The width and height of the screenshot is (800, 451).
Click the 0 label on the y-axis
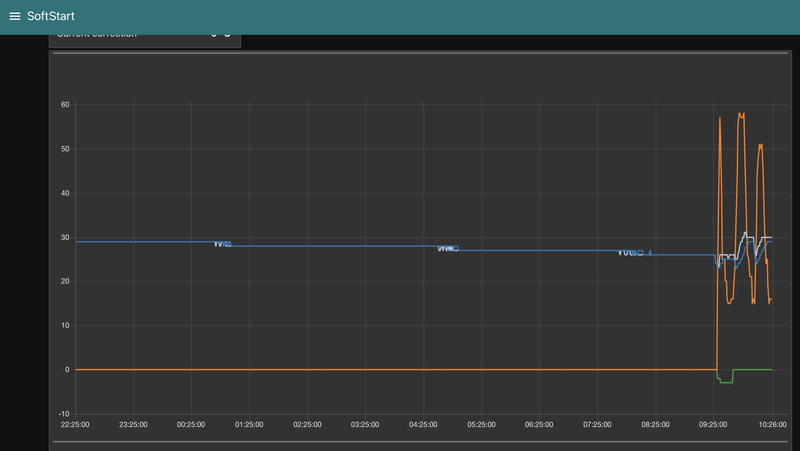[67, 369]
